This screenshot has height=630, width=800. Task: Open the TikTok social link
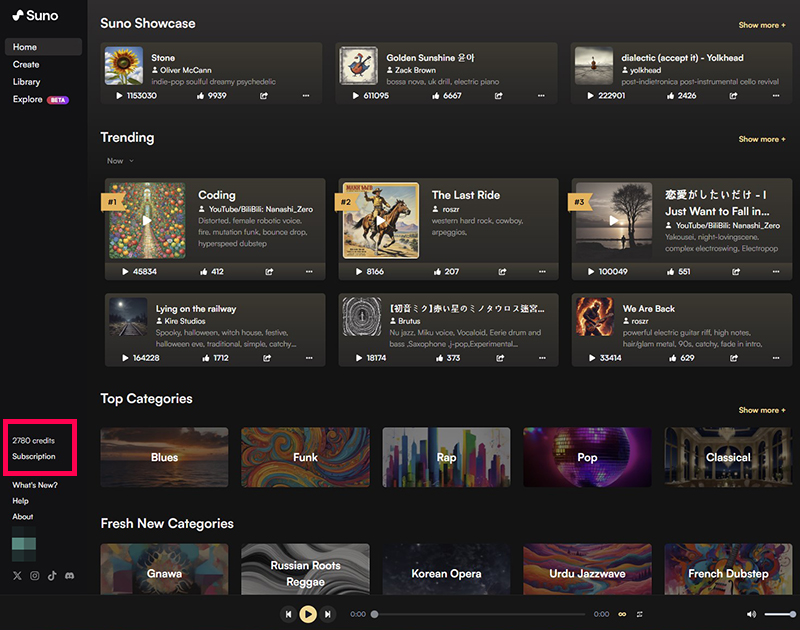52,575
